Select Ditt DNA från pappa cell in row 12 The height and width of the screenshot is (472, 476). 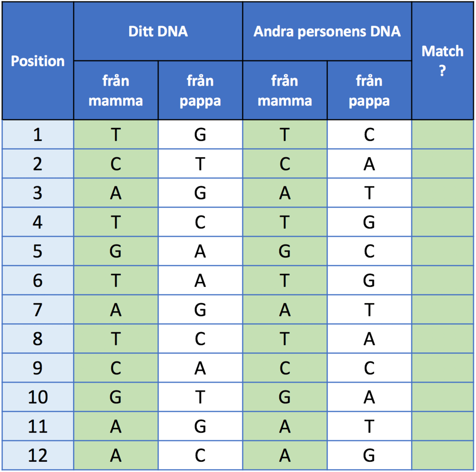(x=200, y=456)
